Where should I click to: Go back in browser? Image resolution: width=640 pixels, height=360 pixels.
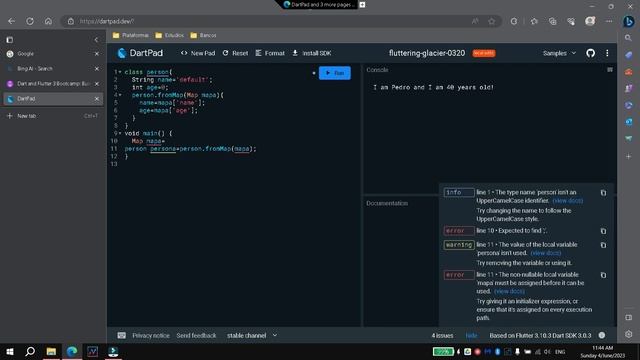11,21
